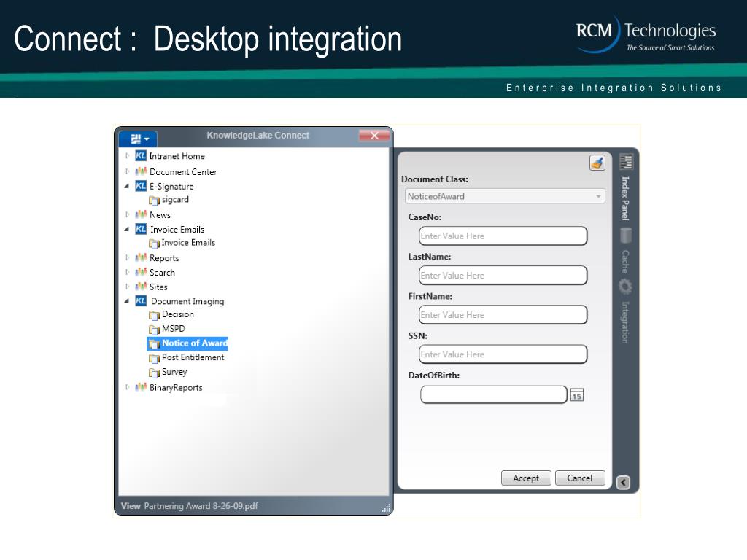Expand the Search node
747x560 pixels.
[x=127, y=273]
